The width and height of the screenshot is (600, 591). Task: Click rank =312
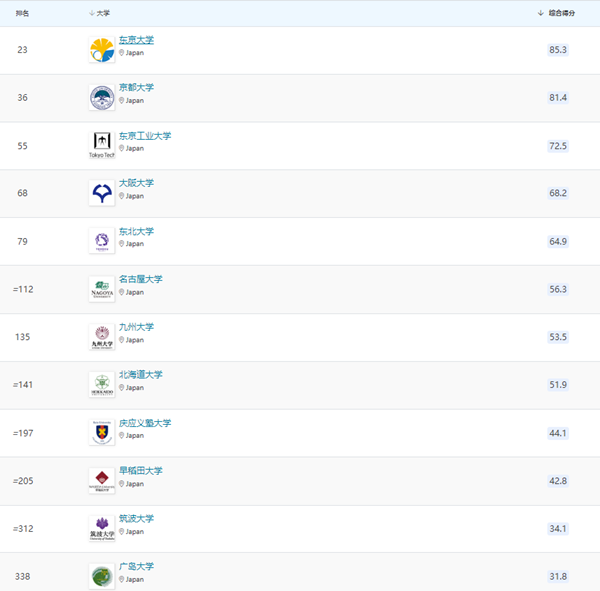click(23, 529)
